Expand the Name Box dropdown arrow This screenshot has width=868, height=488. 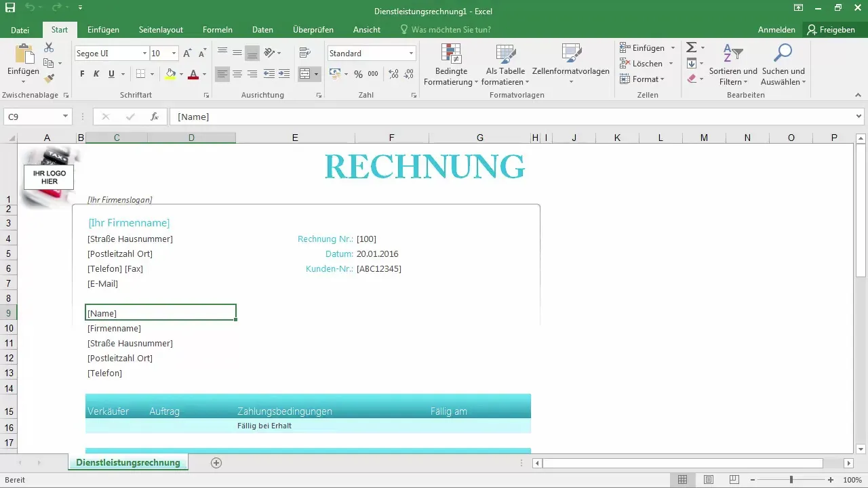click(x=65, y=117)
